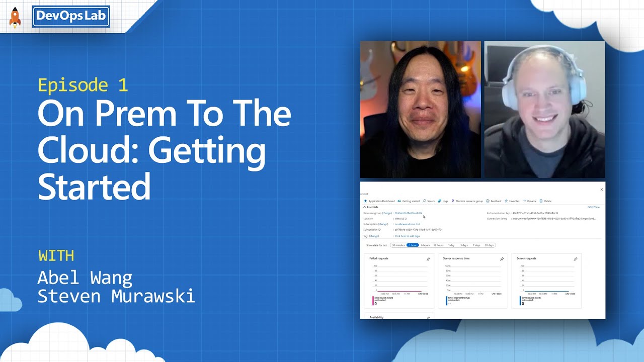
Task: Click the Availability tile heading
Action: click(376, 317)
